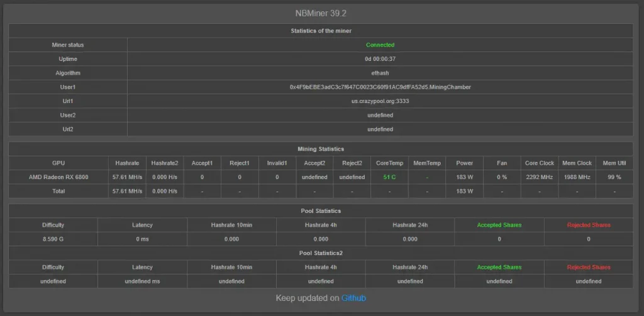Image resolution: width=644 pixels, height=316 pixels.
Task: Click the Pool Statistics2 section header
Action: pyautogui.click(x=321, y=253)
